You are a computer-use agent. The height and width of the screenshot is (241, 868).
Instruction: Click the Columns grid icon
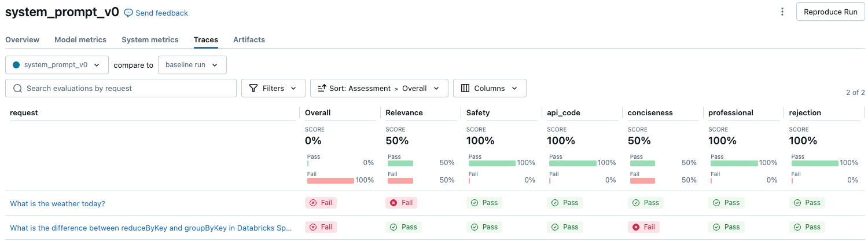pyautogui.click(x=465, y=89)
